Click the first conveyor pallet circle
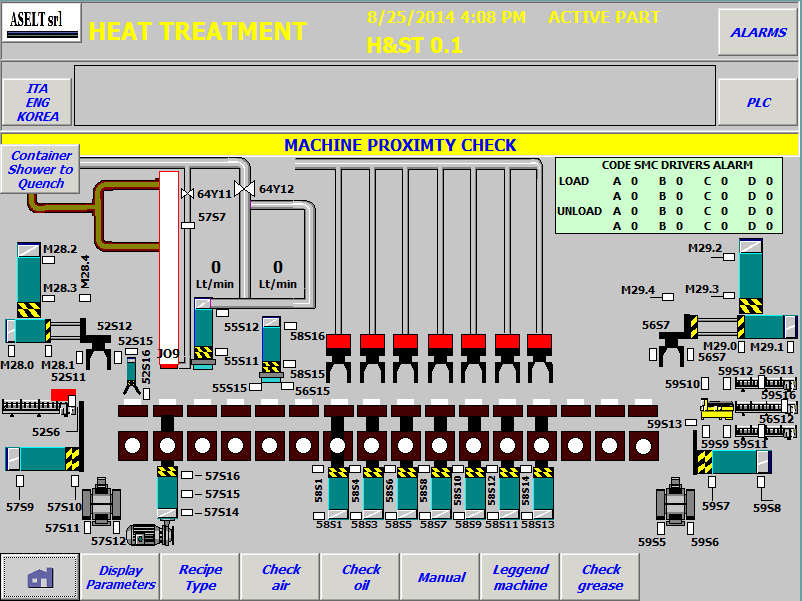Viewport: 802px width, 601px height. 132,446
